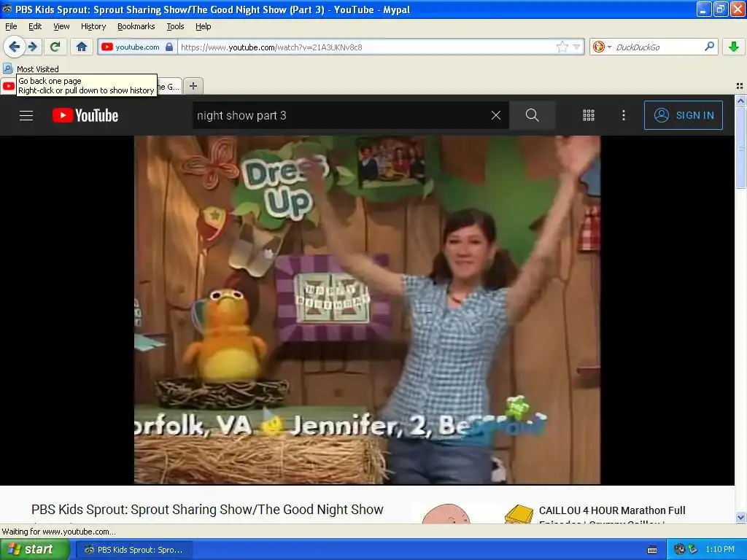The width and height of the screenshot is (747, 560).
Task: Select the PBS Kids Sprout taskbar button
Action: pos(134,550)
